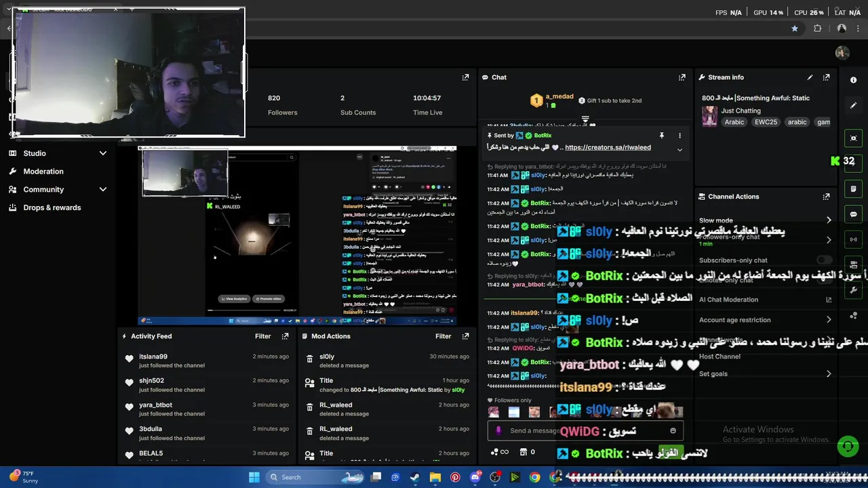Select yara_btbot in the Activity Feed
The height and width of the screenshot is (488, 868).
[155, 405]
